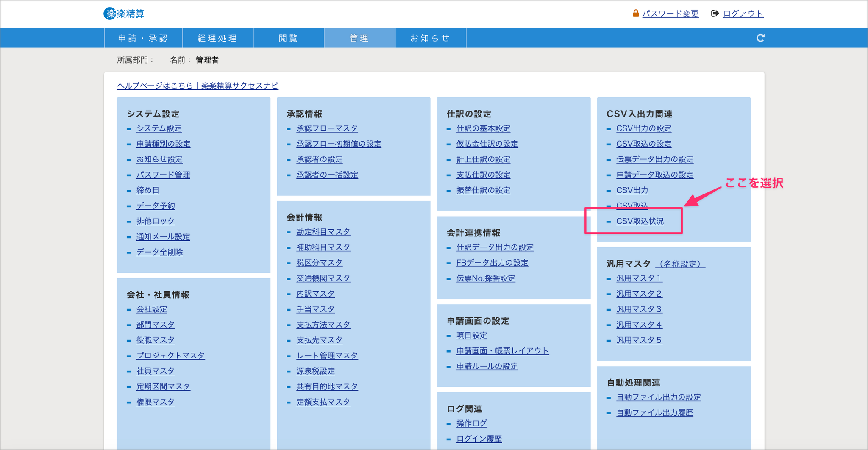Click the refresh icon in navigation bar
Image resolution: width=868 pixels, height=450 pixels.
point(760,38)
